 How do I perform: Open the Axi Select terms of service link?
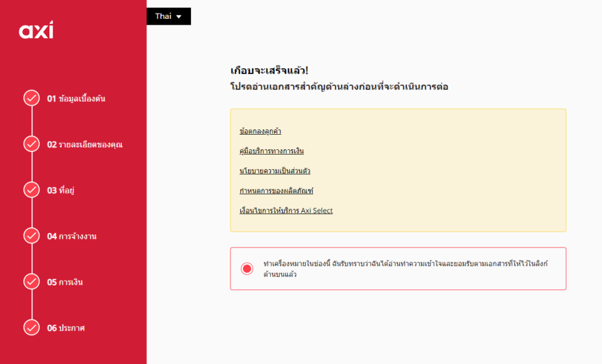pos(286,211)
